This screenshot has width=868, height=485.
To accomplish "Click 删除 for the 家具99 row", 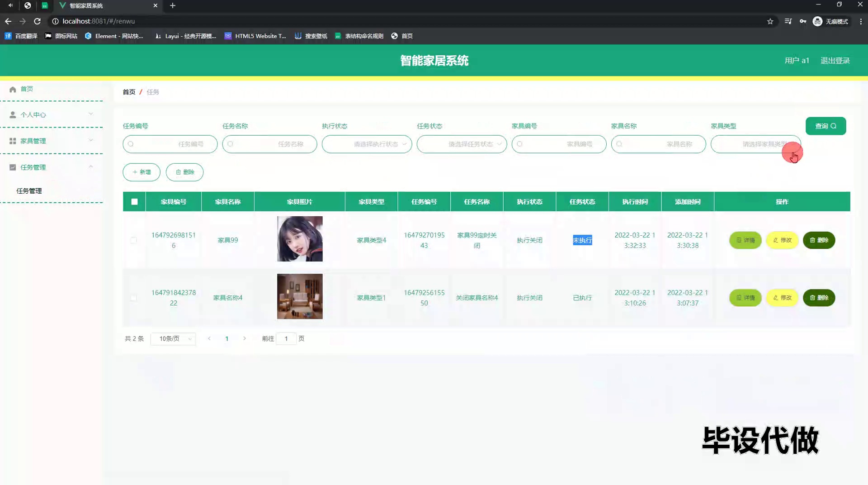I will coord(819,240).
